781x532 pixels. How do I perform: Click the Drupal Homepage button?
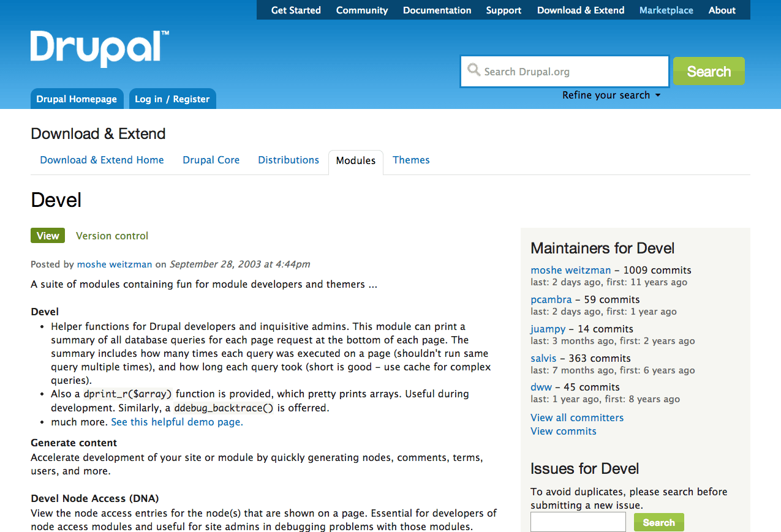[77, 99]
